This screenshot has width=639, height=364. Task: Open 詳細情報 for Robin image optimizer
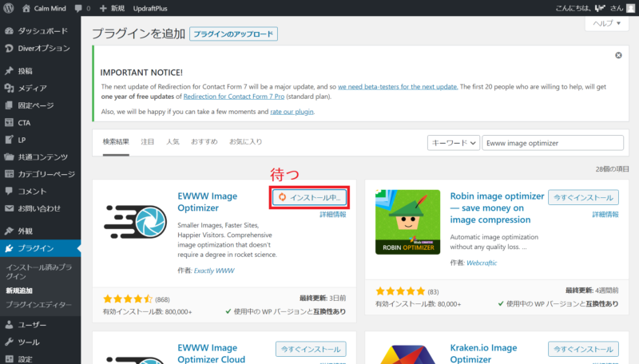pos(605,215)
